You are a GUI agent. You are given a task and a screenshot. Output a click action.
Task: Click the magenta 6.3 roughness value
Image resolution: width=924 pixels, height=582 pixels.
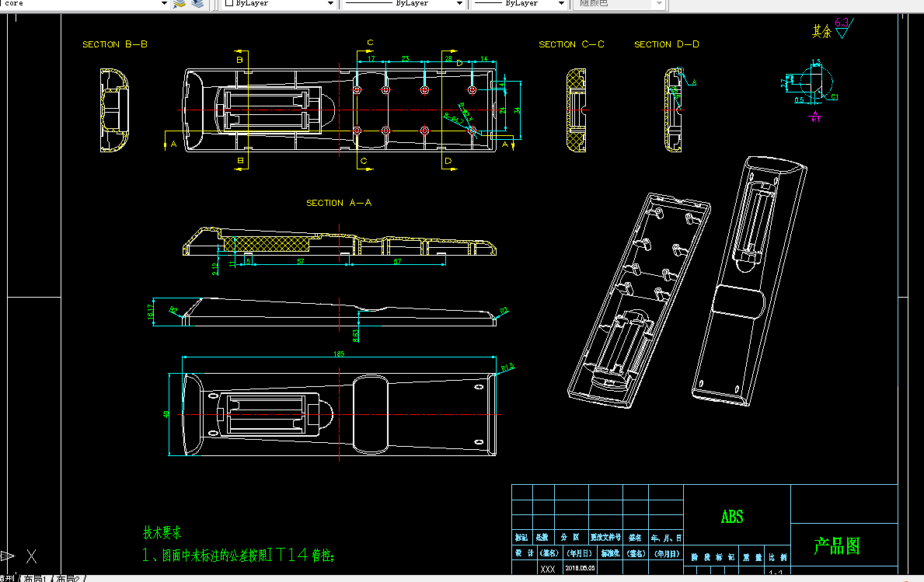(x=842, y=23)
